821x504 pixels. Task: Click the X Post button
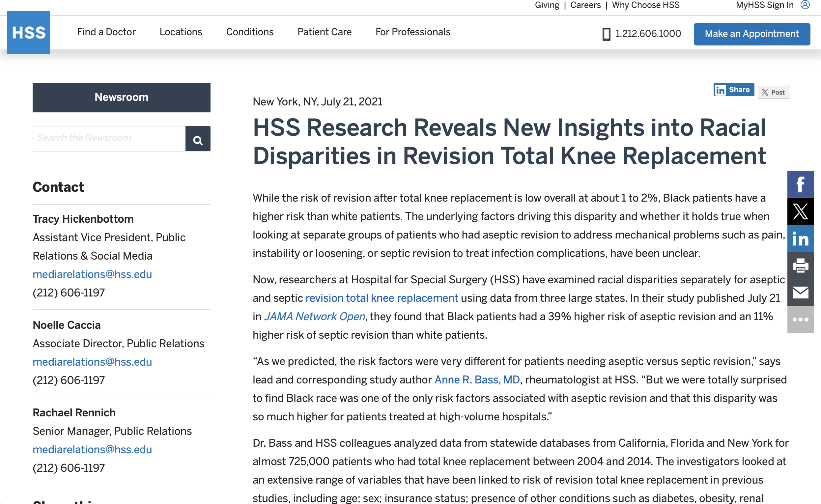coord(773,92)
